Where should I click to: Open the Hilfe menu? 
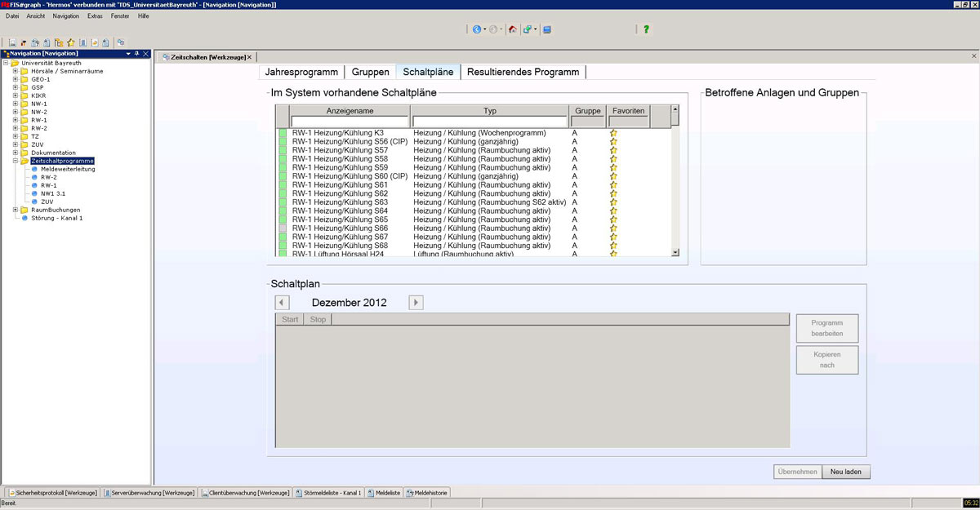pos(144,16)
